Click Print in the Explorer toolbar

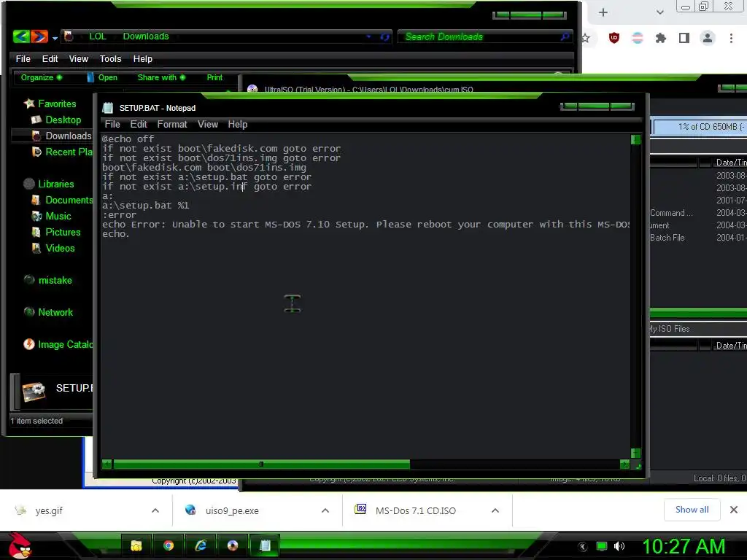tap(214, 77)
